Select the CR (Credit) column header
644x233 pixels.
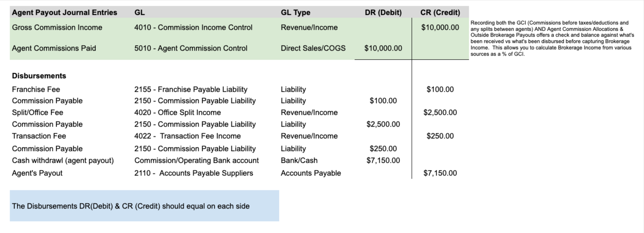pyautogui.click(x=440, y=13)
